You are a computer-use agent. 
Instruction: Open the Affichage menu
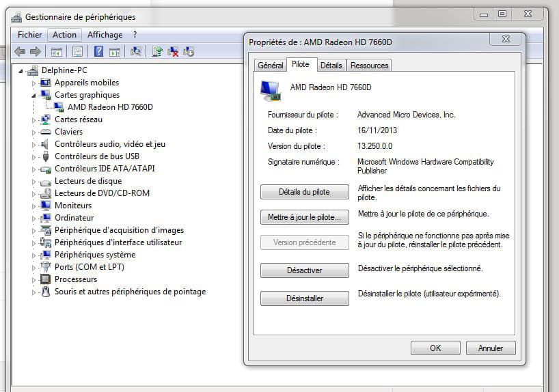pyautogui.click(x=105, y=35)
